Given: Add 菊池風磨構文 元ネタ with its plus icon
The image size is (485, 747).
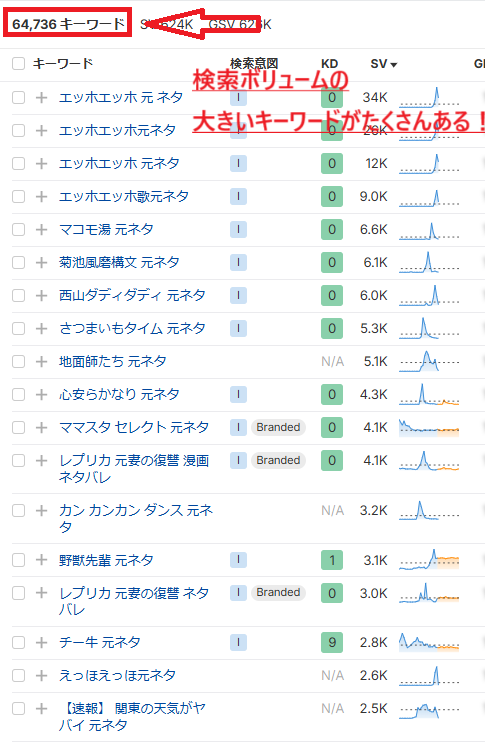Looking at the screenshot, I should point(41,262).
